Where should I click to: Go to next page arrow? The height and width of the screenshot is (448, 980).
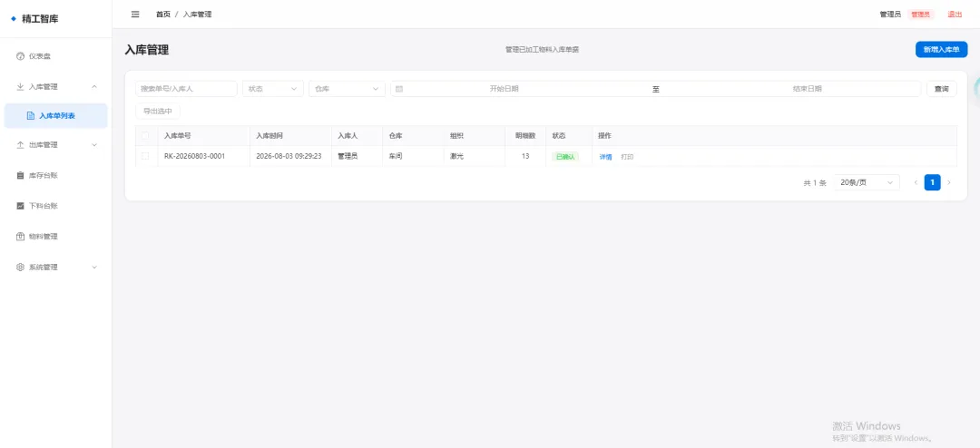tap(949, 182)
